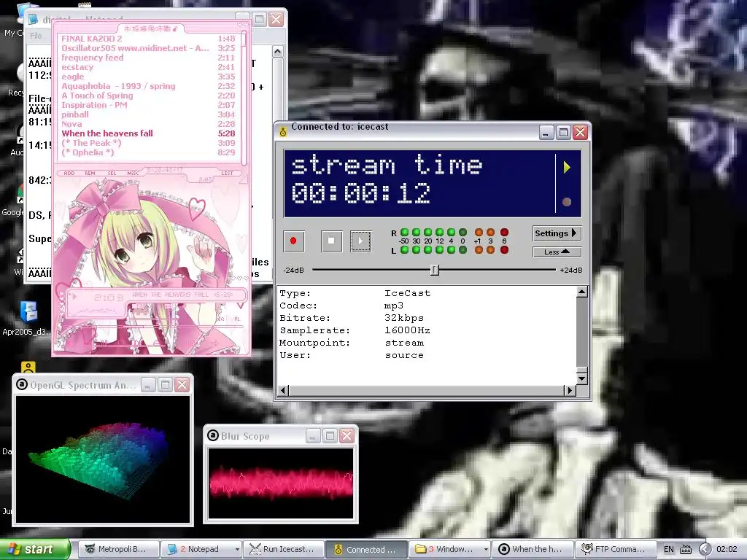The width and height of the screenshot is (747, 560).
Task: Select 'When the heavens fall' playing track
Action: (148, 133)
